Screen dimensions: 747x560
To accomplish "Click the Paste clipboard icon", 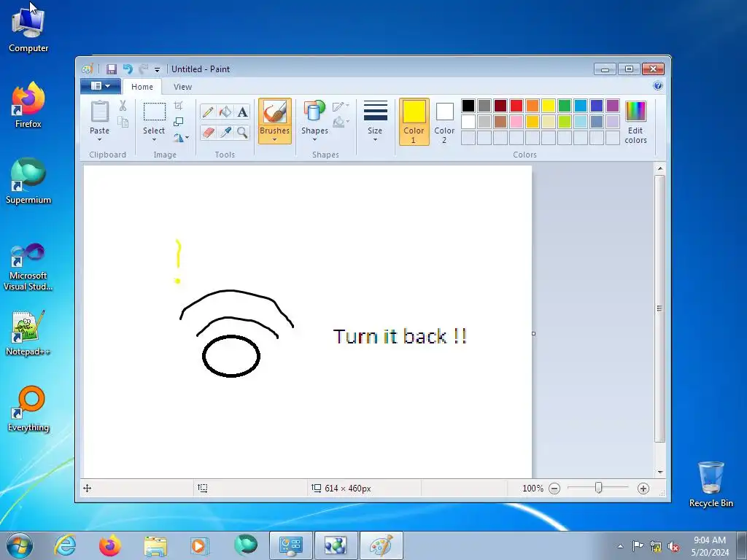I will click(x=99, y=112).
